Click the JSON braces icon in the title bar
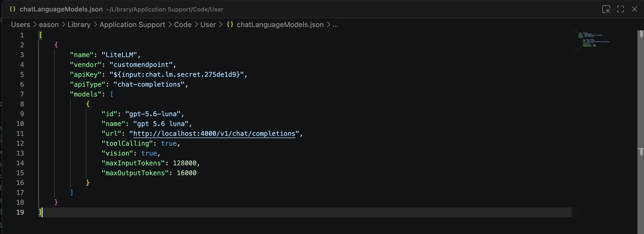Viewport: 644px width, 234px height. click(x=13, y=9)
